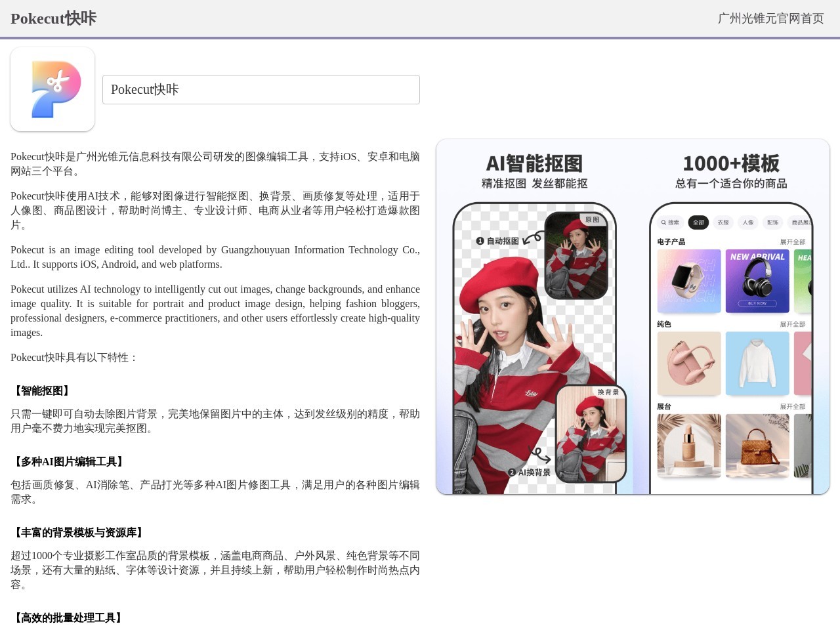The image size is (840, 630).
Task: Click the 原图 original photo preview
Action: coord(576,256)
